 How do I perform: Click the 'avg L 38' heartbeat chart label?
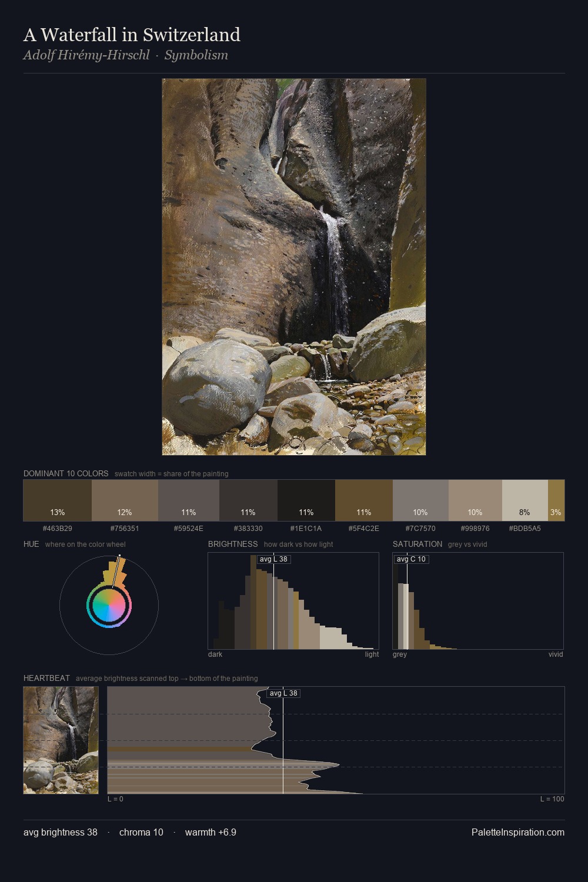click(x=283, y=693)
